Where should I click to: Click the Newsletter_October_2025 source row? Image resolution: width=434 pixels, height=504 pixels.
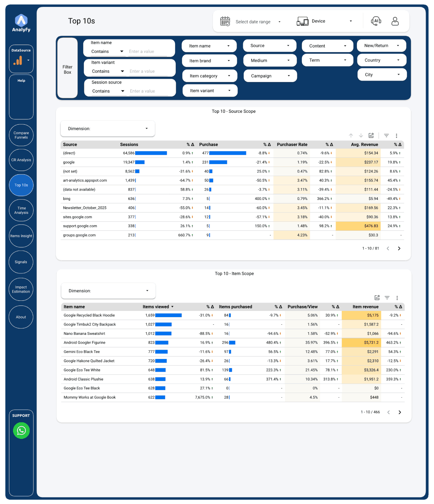point(232,208)
